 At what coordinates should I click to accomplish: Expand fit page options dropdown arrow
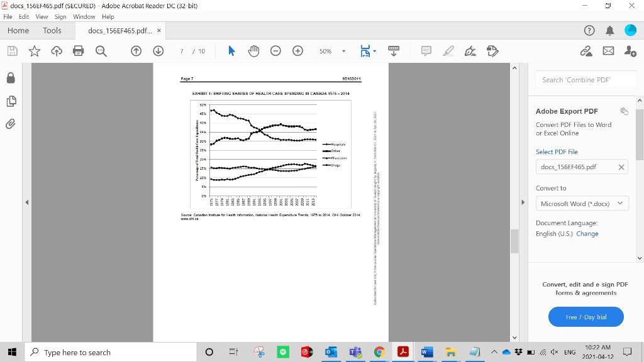click(x=375, y=52)
